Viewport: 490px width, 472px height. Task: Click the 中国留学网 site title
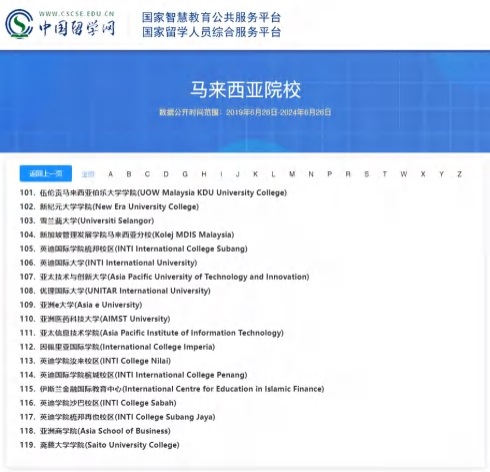tap(77, 28)
